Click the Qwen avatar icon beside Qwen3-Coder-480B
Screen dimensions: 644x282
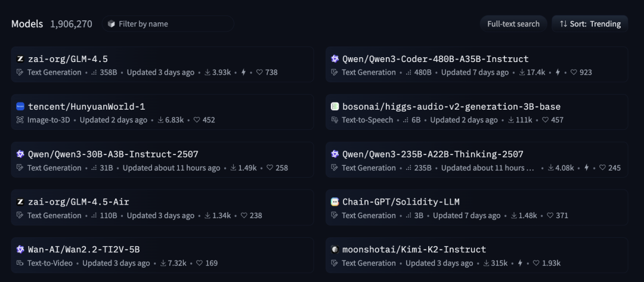[335, 59]
